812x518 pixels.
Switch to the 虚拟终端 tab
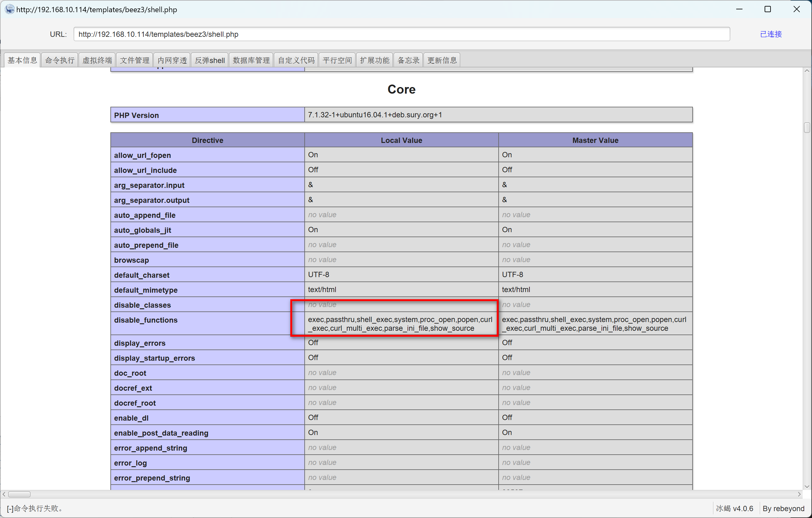[97, 61]
